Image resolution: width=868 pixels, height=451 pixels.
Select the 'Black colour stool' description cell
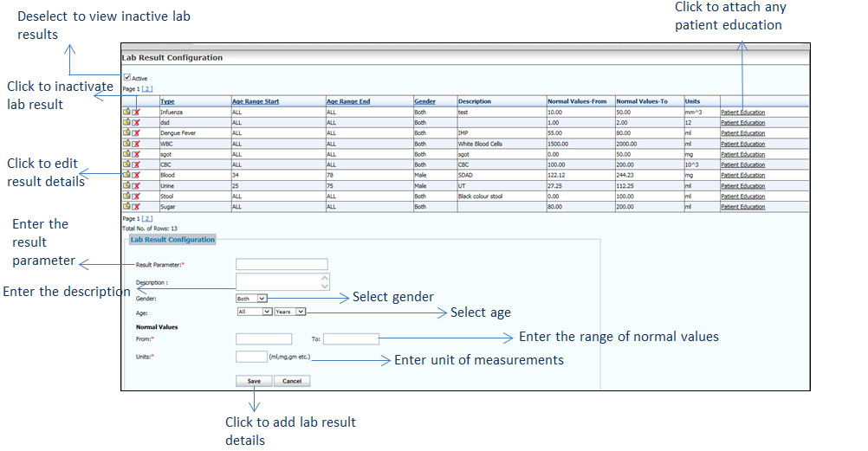coord(480,197)
